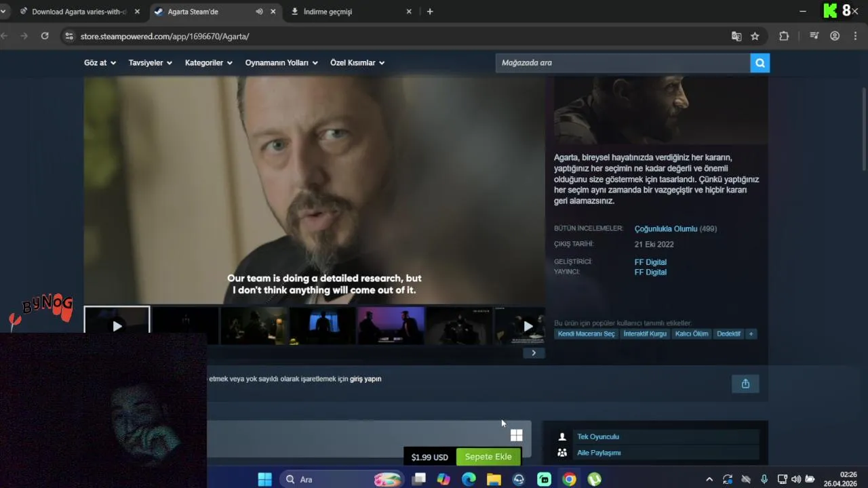Screen dimensions: 868x488
Task: Open the Tek Oyunculu feature link
Action: [598, 437]
